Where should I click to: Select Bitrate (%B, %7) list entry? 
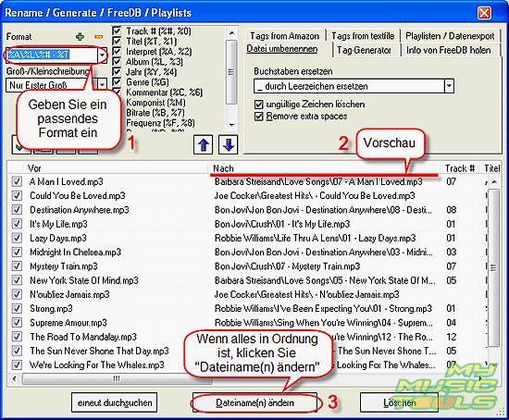click(155, 113)
